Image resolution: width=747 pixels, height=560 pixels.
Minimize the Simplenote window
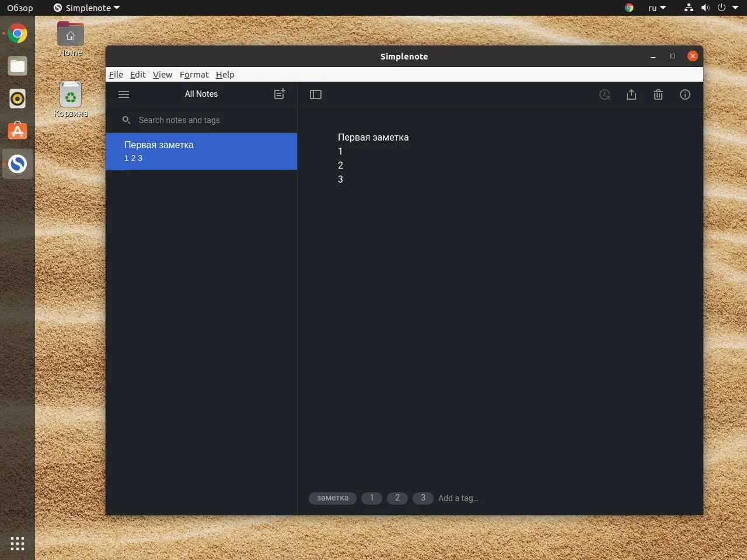(653, 57)
